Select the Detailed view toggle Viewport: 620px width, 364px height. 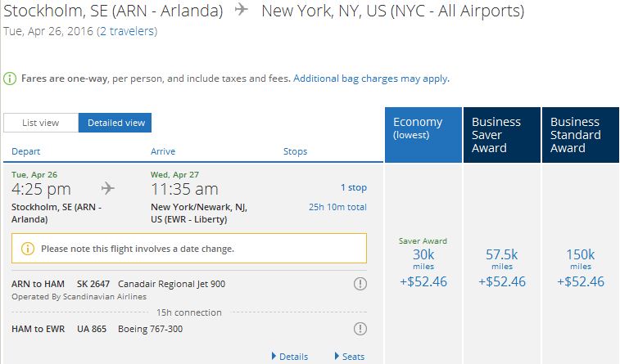[x=115, y=123]
